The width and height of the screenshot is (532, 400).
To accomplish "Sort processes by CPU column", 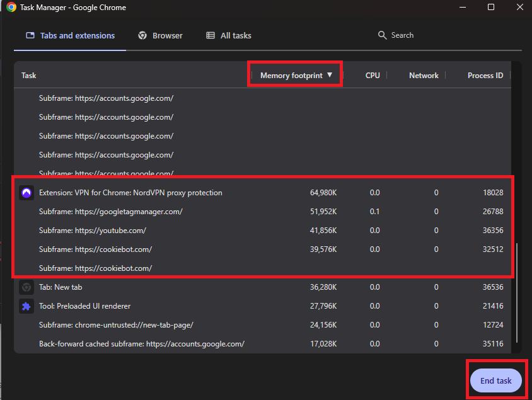I will [373, 74].
